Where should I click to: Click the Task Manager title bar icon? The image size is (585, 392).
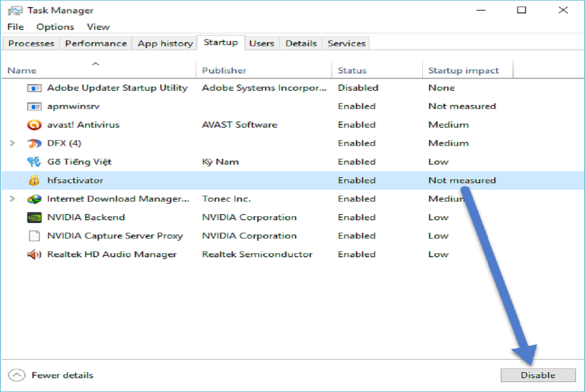click(14, 10)
